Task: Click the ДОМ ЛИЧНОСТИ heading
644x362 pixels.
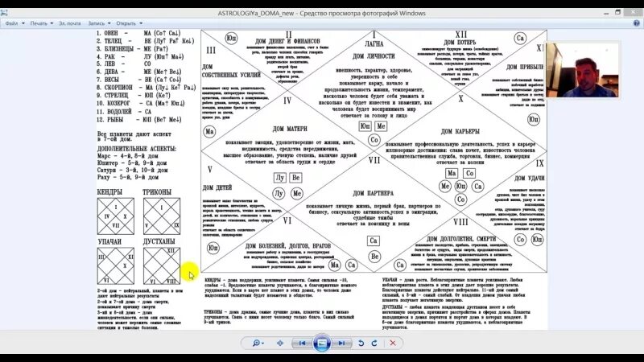Action: [x=374, y=56]
